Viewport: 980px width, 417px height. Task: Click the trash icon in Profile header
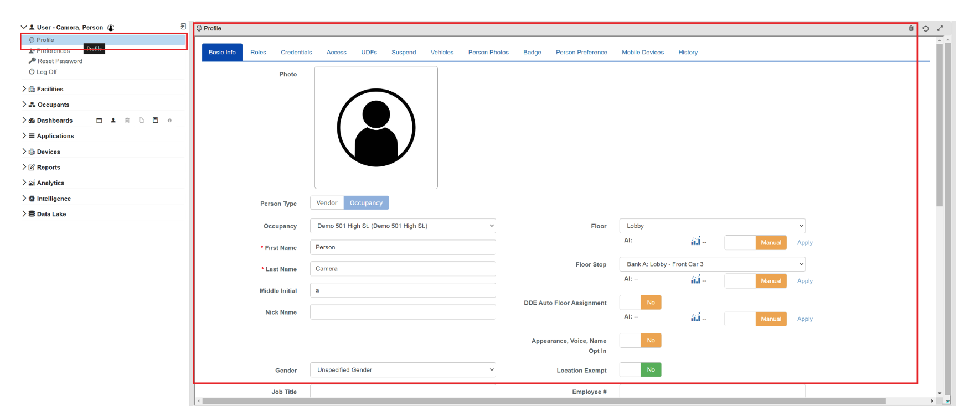click(x=911, y=28)
